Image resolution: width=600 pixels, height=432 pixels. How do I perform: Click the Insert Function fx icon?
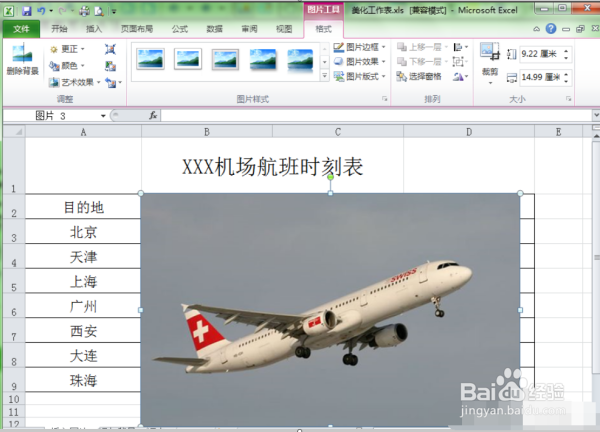[x=153, y=115]
